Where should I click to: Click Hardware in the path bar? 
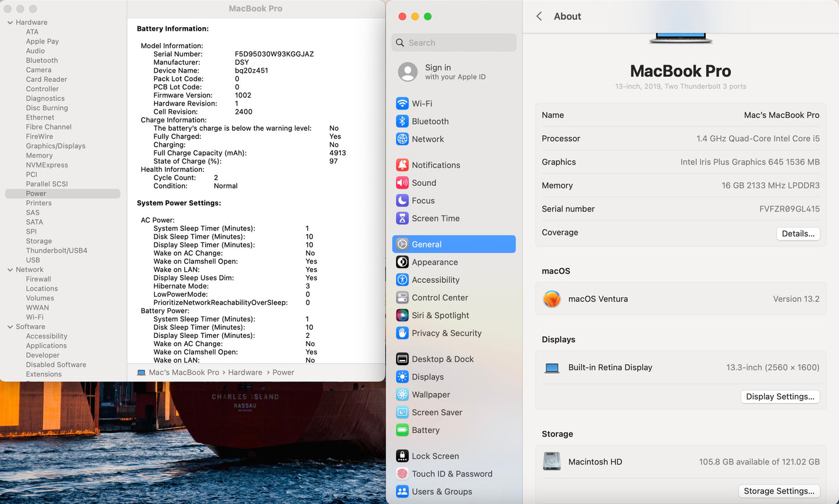click(x=245, y=372)
